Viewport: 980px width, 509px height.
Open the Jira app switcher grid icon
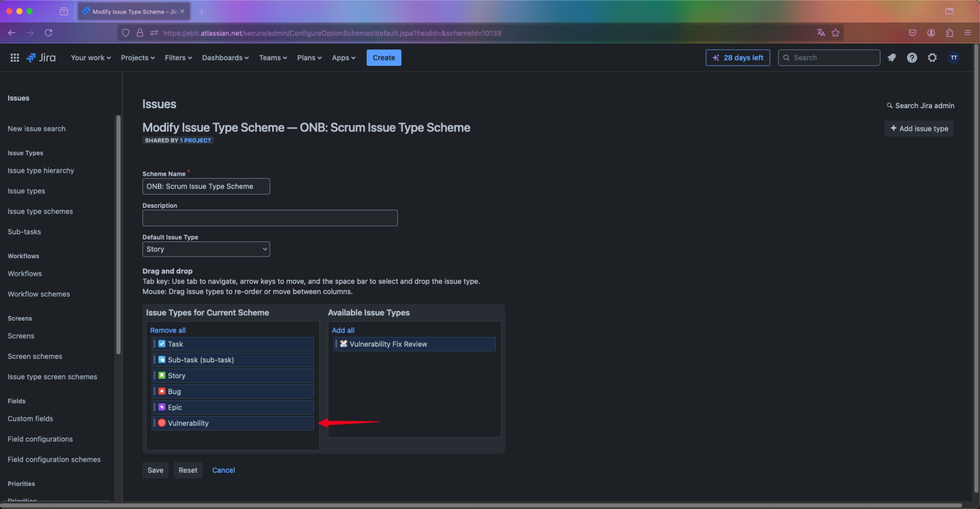coord(14,57)
